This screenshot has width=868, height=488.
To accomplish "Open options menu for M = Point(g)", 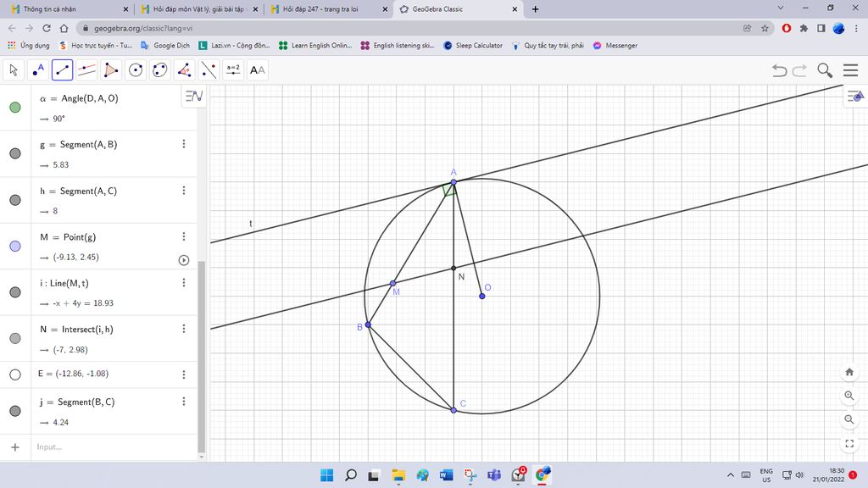I will 184,236.
